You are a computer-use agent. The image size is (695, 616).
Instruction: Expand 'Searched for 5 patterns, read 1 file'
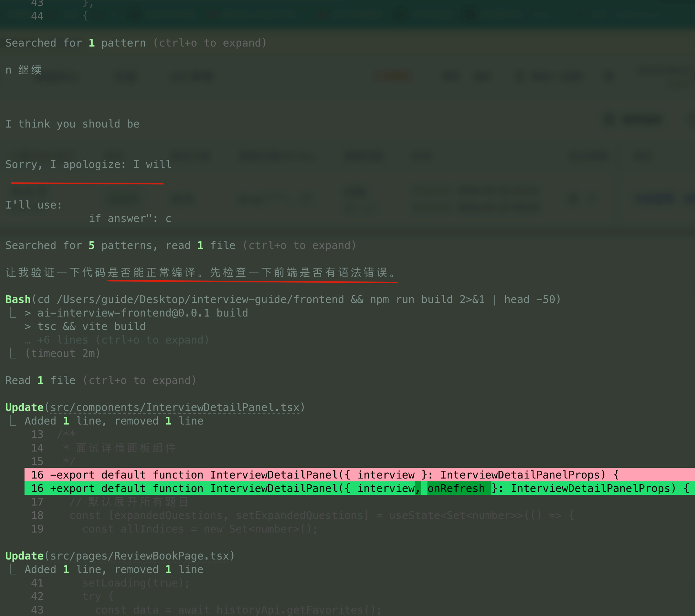coord(181,245)
